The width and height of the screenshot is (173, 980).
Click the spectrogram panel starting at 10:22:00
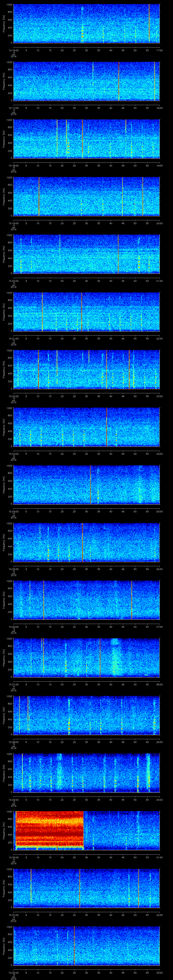pos(86,370)
